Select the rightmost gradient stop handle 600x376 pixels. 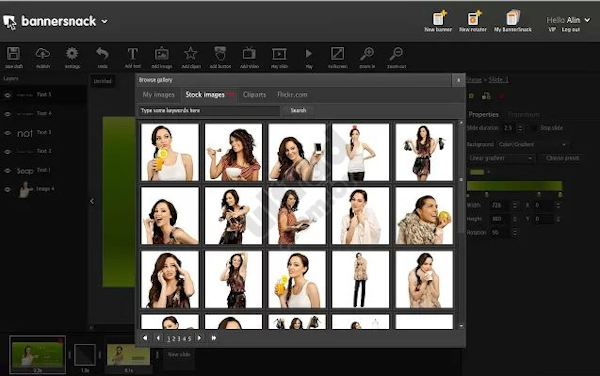(560, 195)
